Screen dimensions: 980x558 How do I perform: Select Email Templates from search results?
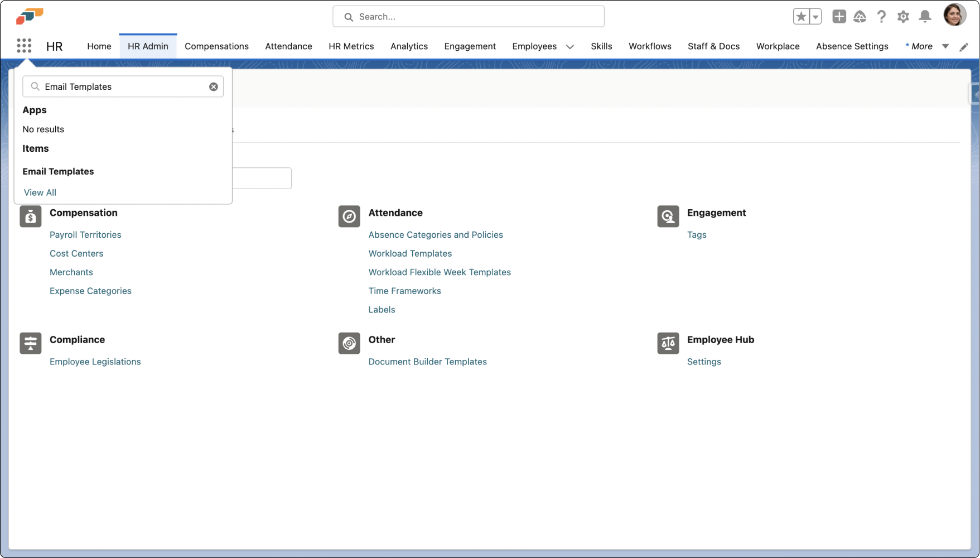(x=58, y=171)
